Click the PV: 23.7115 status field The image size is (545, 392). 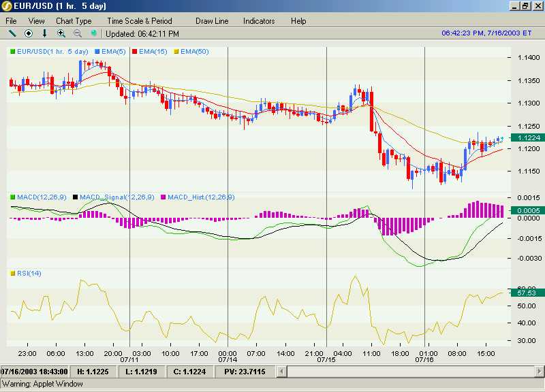pos(245,372)
